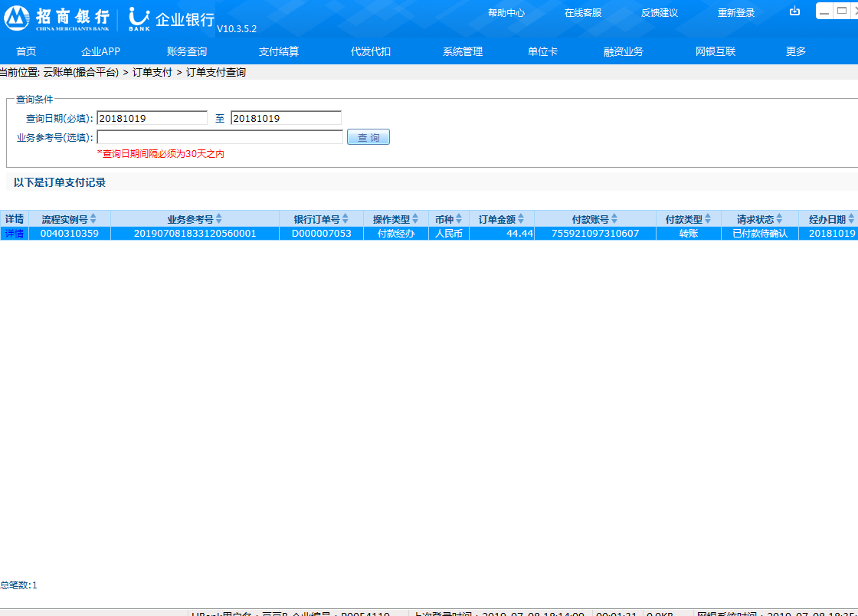Click 重新登录 in the top bar
The image size is (858, 616).
(x=736, y=13)
